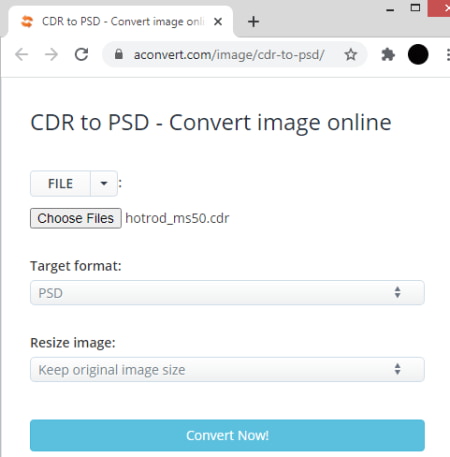Click the browser forward arrow
Screen dimensions: 450x457
click(x=51, y=54)
